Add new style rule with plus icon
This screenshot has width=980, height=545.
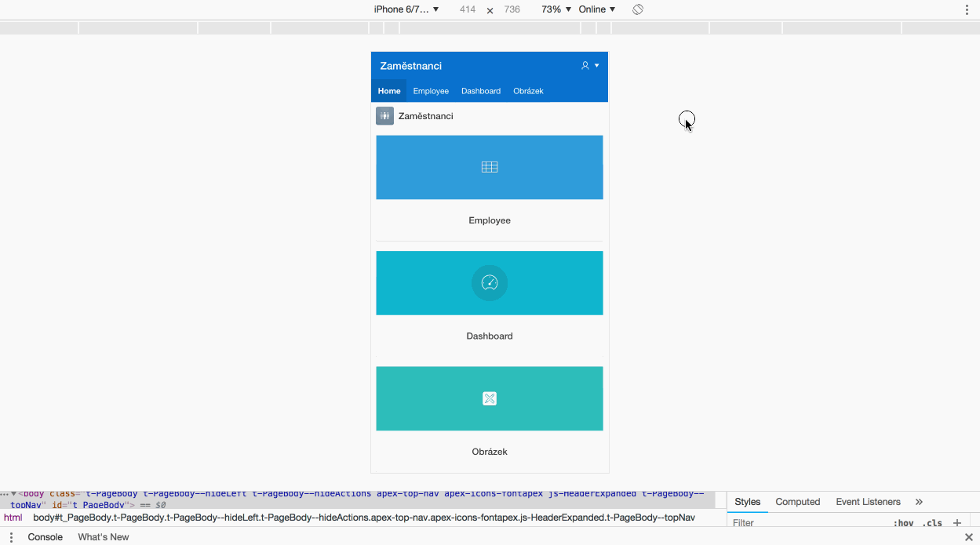pos(956,523)
